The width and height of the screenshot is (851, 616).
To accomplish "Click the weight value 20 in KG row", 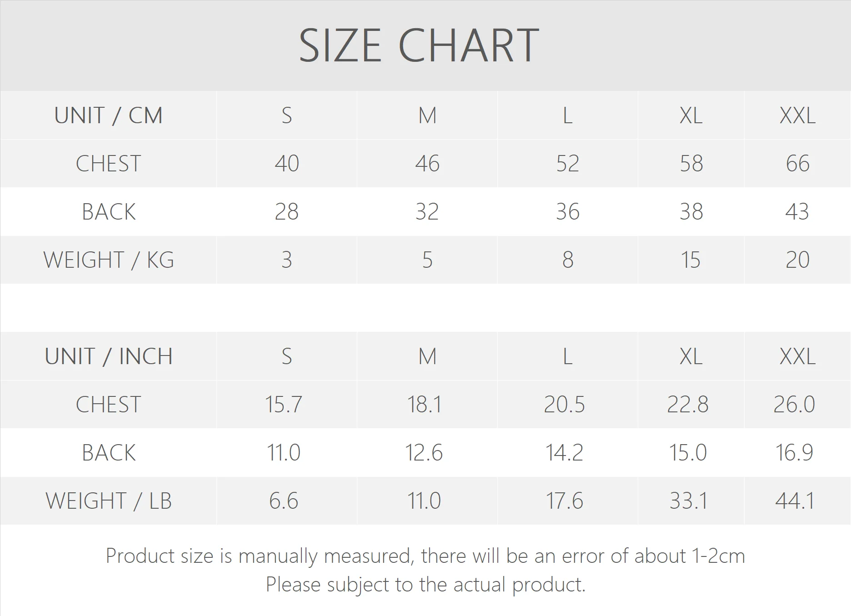I will 797,260.
